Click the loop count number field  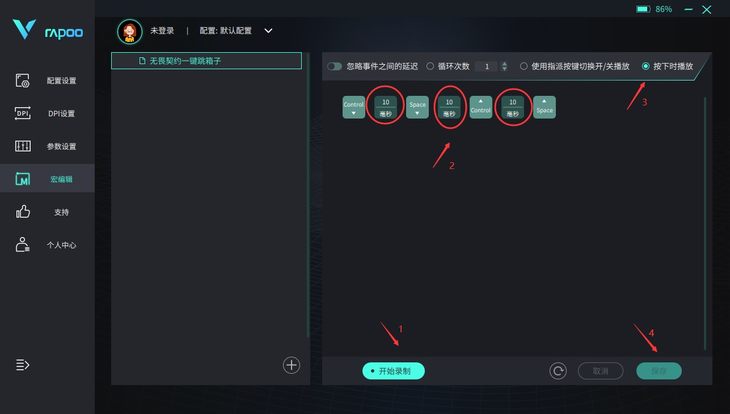click(487, 67)
